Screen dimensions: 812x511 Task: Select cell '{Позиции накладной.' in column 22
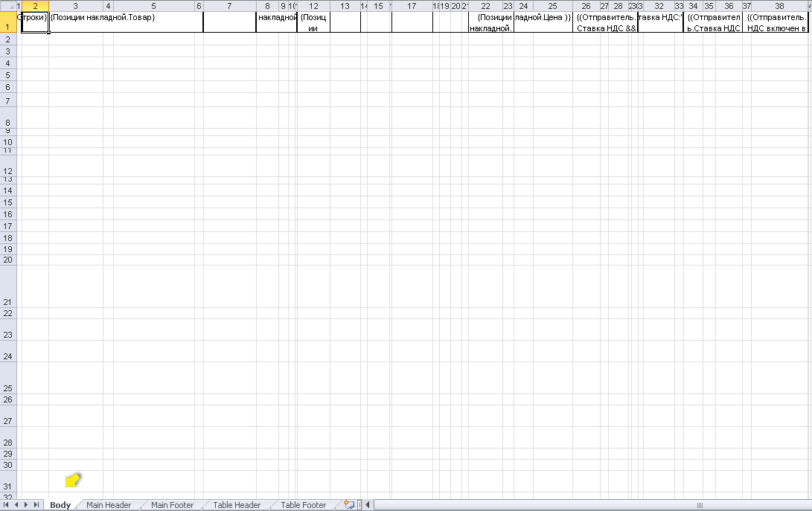click(491, 22)
